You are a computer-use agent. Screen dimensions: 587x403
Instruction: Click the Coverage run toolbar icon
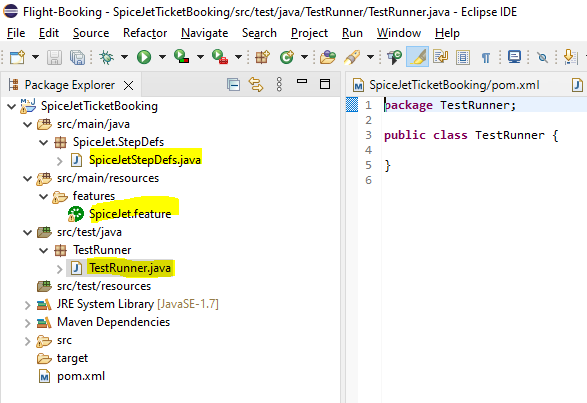[182, 57]
